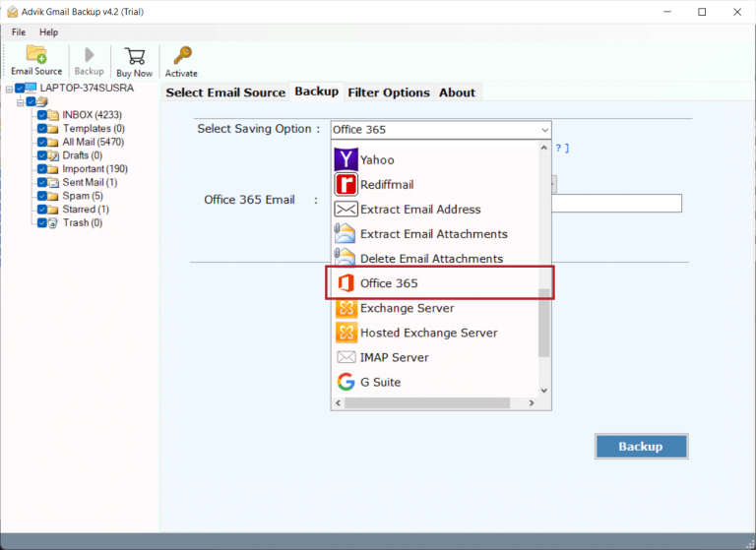The image size is (756, 550).
Task: Switch to Select Email Source tab
Action: pos(225,92)
